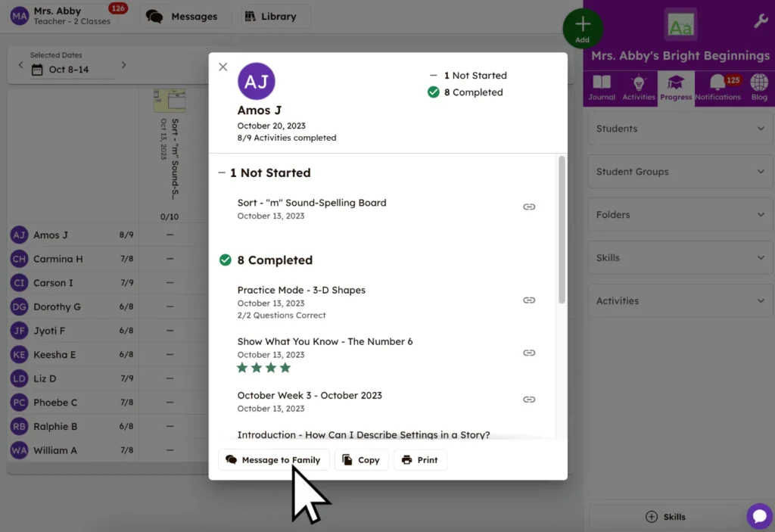
Task: Select student Phoebe C in list
Action: pyautogui.click(x=55, y=403)
